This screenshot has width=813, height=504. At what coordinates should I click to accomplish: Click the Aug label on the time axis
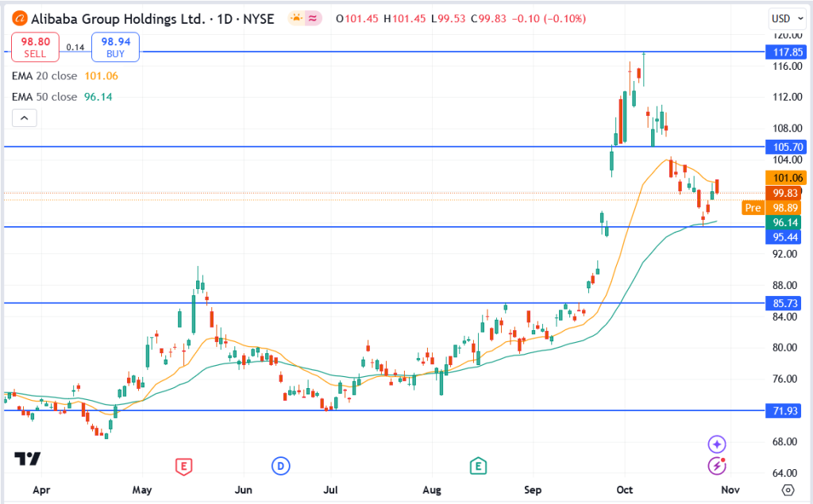tap(432, 490)
